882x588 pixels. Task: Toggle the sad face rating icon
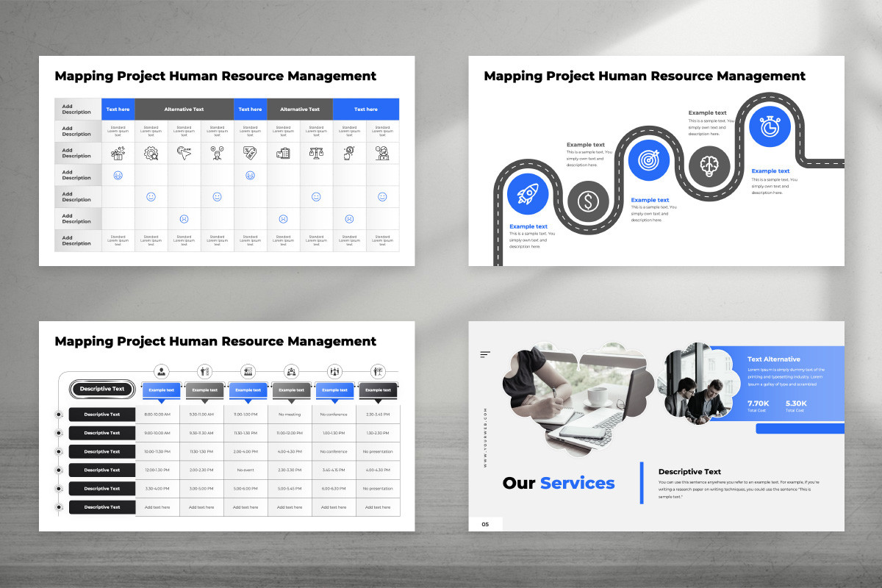click(x=184, y=218)
